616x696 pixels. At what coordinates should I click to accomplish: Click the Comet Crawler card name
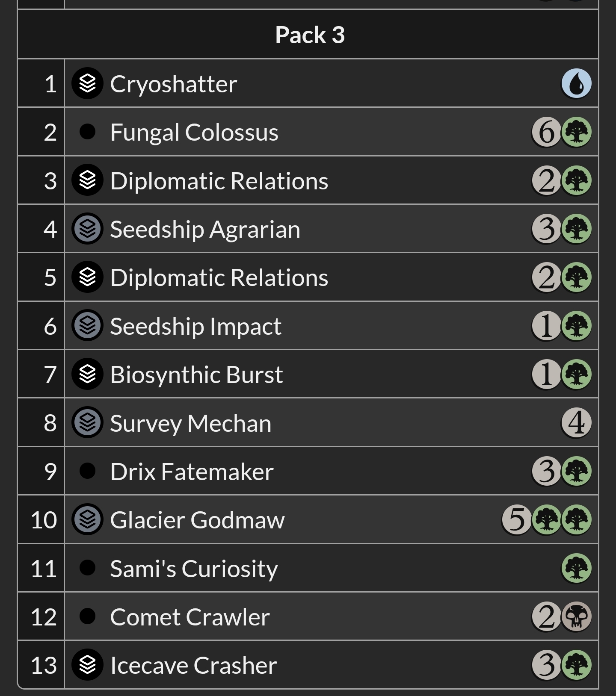(190, 617)
